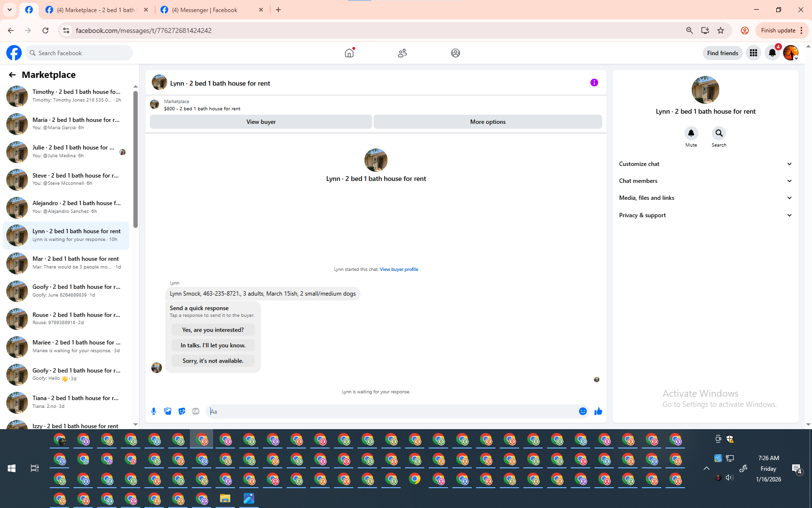Open conversation information purple icon
This screenshot has width=812, height=508.
(x=594, y=83)
